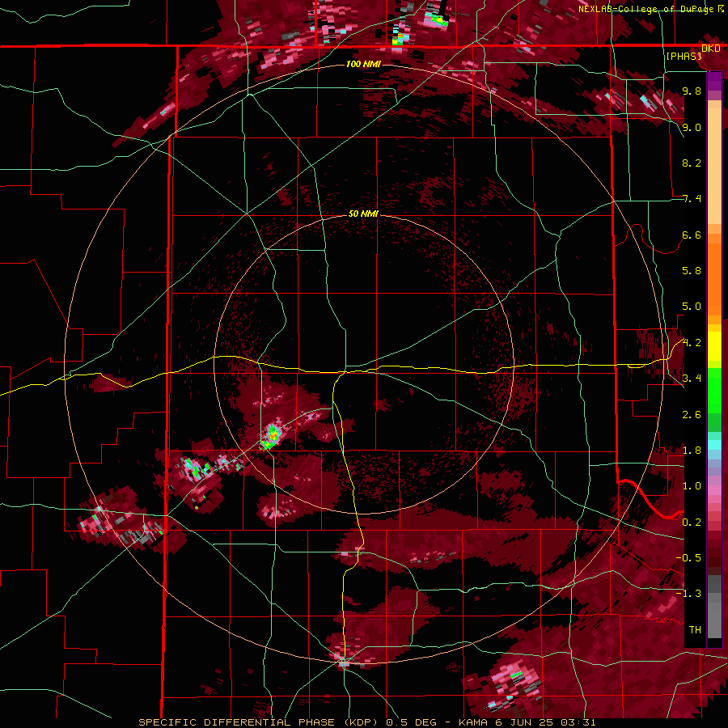Click the [PHAS] legend heading
The image size is (728, 728).
click(684, 56)
